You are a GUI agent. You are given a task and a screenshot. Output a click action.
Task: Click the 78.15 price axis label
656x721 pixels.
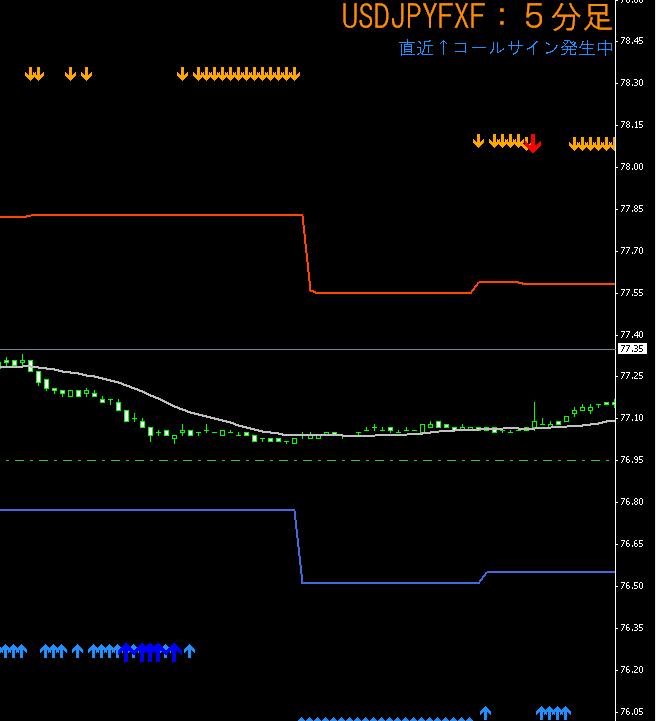click(632, 125)
